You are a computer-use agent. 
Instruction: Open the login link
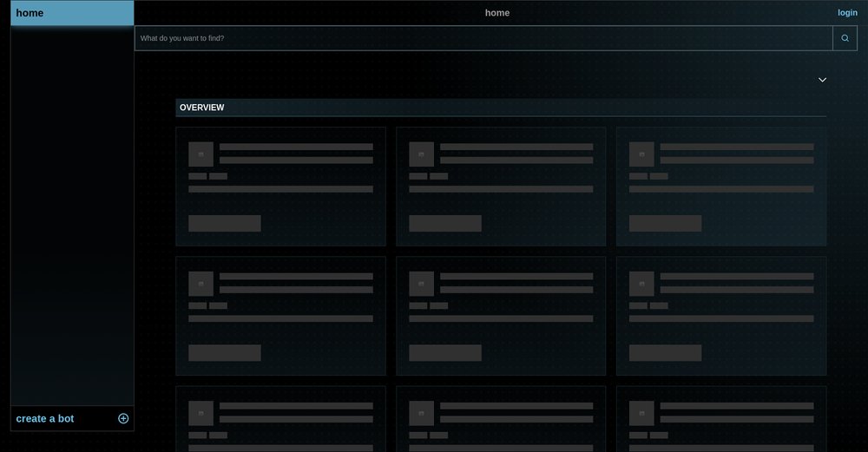[x=847, y=13]
